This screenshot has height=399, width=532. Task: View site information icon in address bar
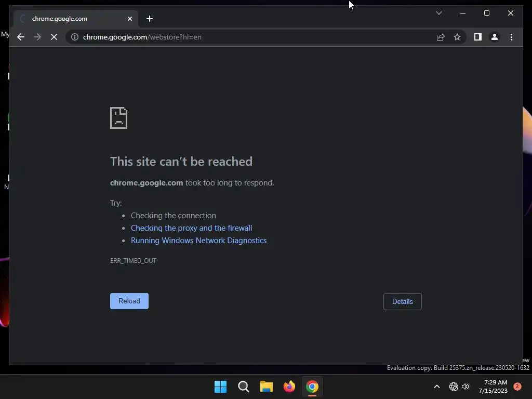(x=75, y=37)
